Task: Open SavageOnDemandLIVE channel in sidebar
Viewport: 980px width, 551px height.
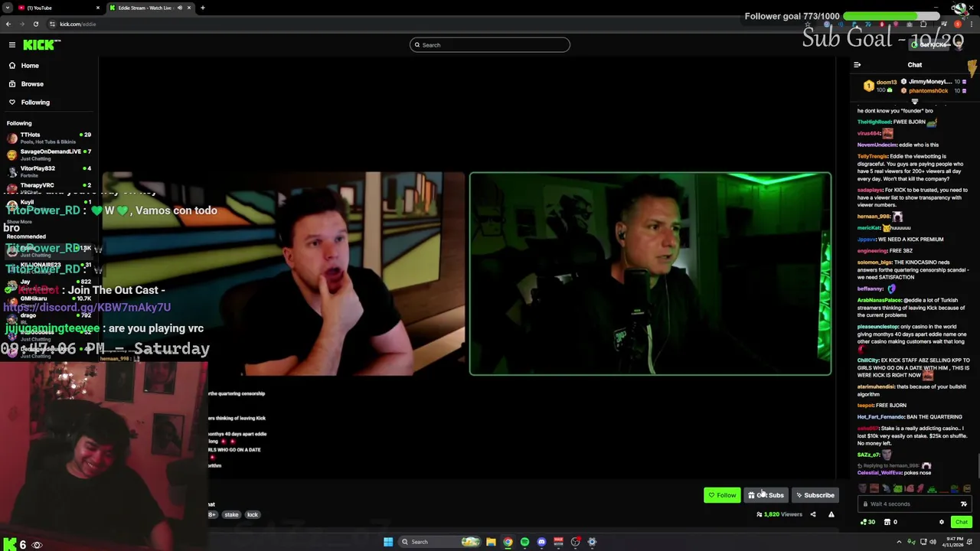Action: [x=49, y=155]
